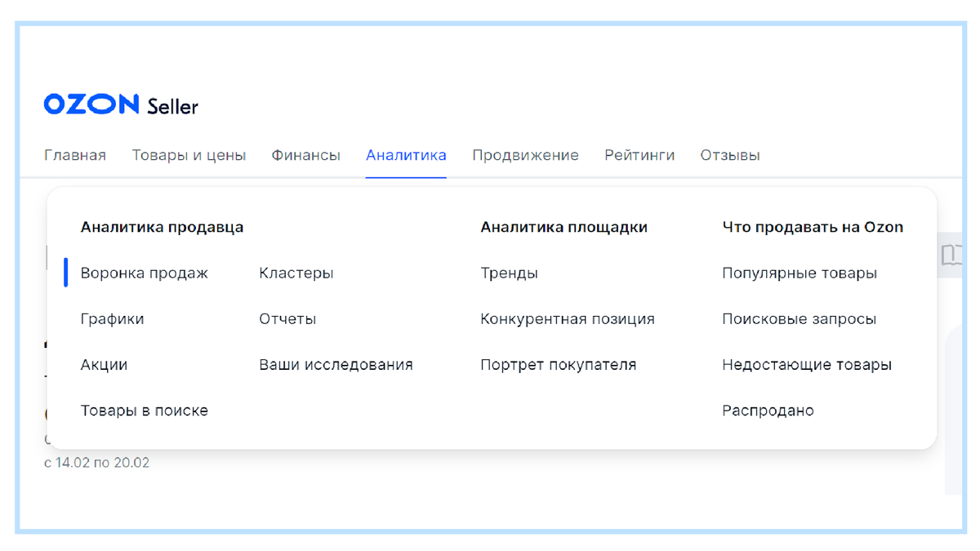Open the Распродано entry
The height and width of the screenshot is (551, 980).
(768, 411)
